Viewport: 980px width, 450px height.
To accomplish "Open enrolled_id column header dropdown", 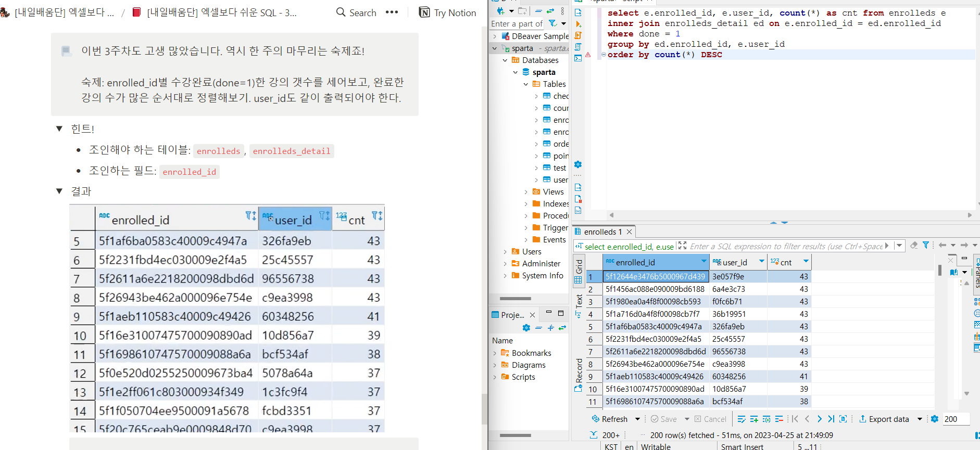I will (704, 262).
